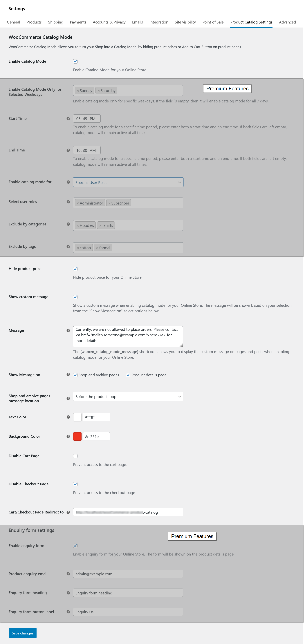Open the red Background Color swatch
Viewport: 305px width, 644px height.
point(77,437)
